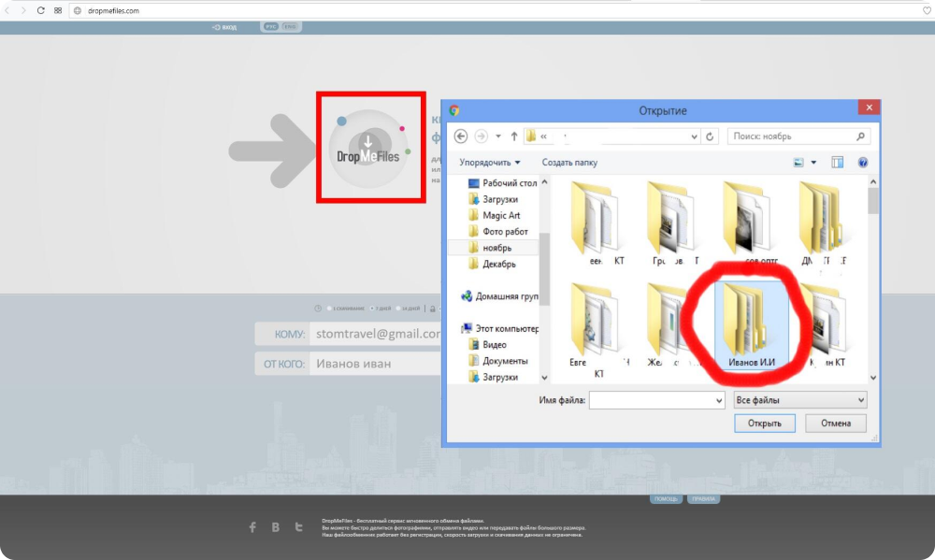Select the 7 дней storage option

click(380, 309)
